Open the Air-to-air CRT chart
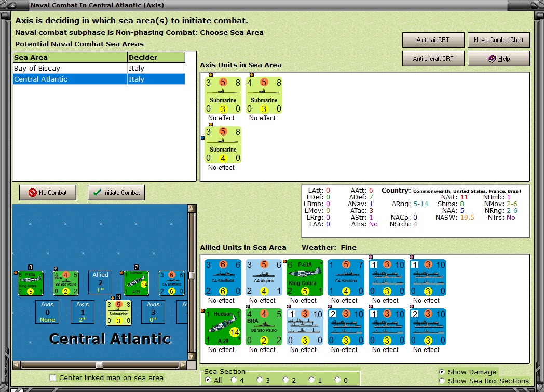 coord(433,40)
